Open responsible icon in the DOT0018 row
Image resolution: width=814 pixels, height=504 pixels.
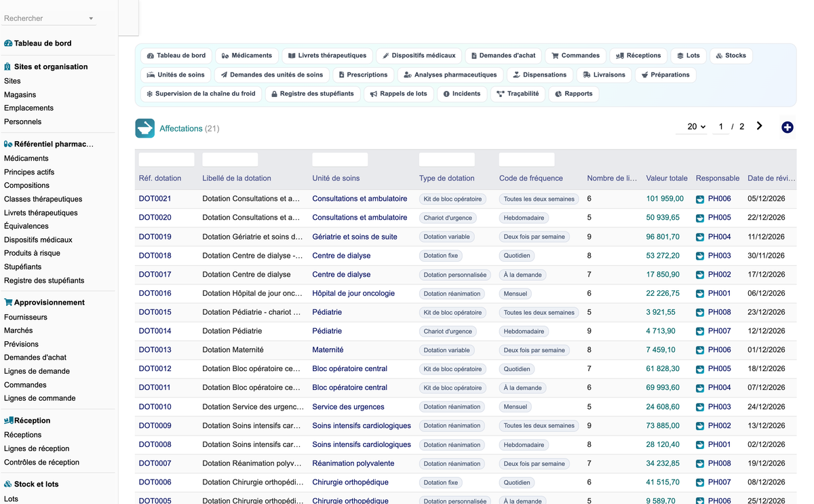click(x=700, y=256)
